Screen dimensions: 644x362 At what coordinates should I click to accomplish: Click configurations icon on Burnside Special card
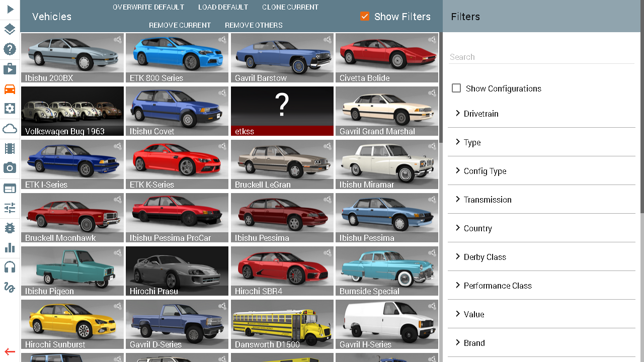432,252
